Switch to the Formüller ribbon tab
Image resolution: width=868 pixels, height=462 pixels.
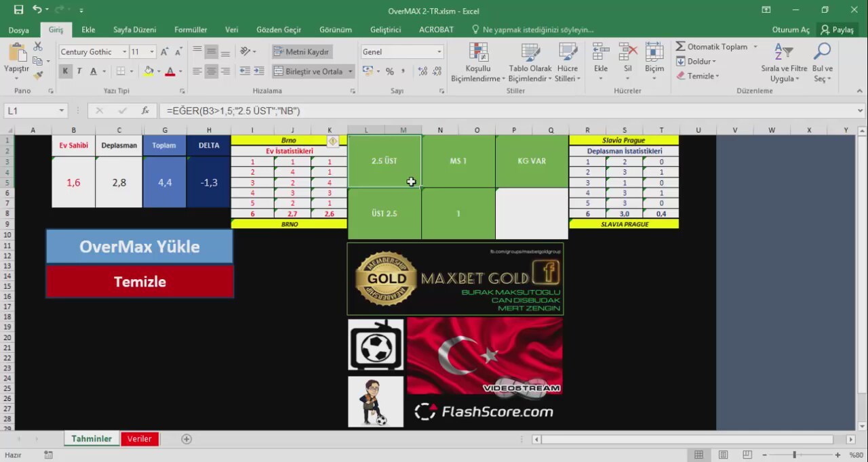[191, 30]
